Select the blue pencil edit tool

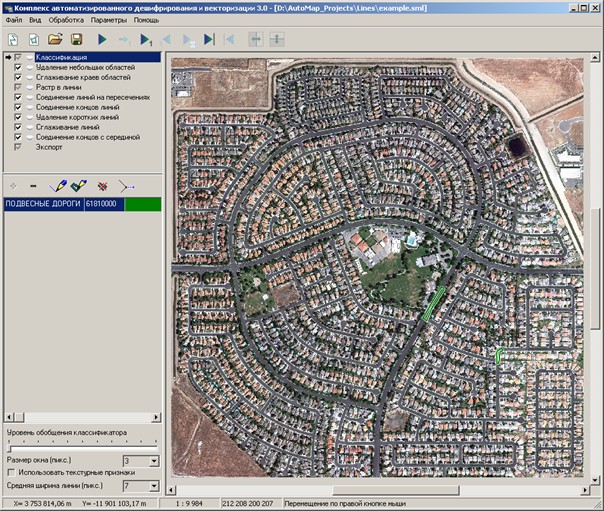pos(56,185)
